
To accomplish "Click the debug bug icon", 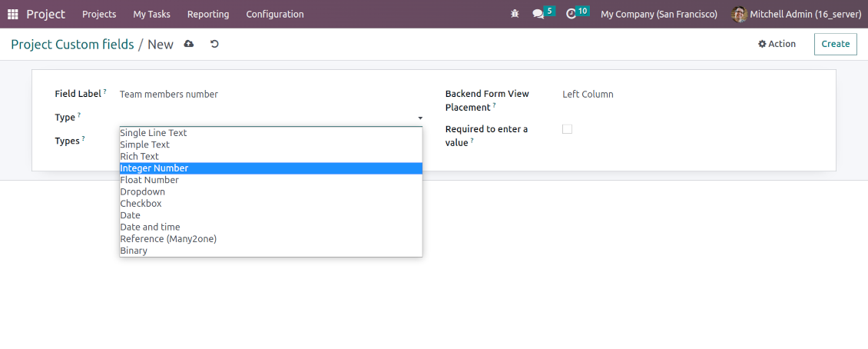I will click(514, 14).
